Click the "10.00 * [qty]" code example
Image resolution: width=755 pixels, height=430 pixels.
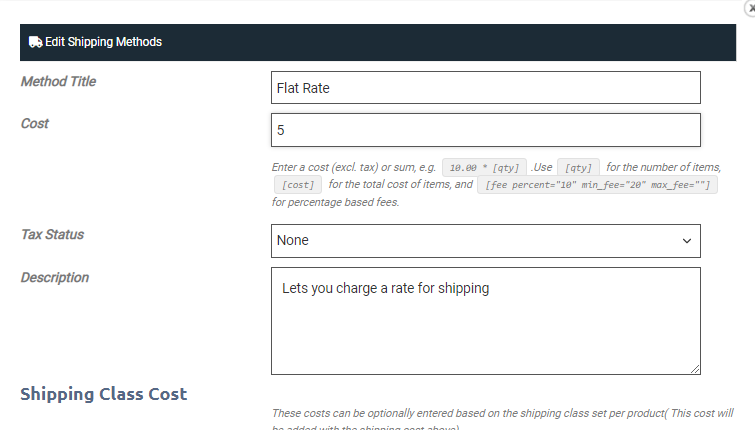pos(484,168)
